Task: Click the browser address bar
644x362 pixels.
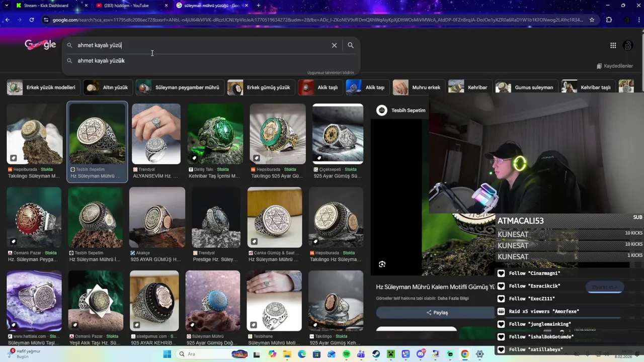Action: 318,20
